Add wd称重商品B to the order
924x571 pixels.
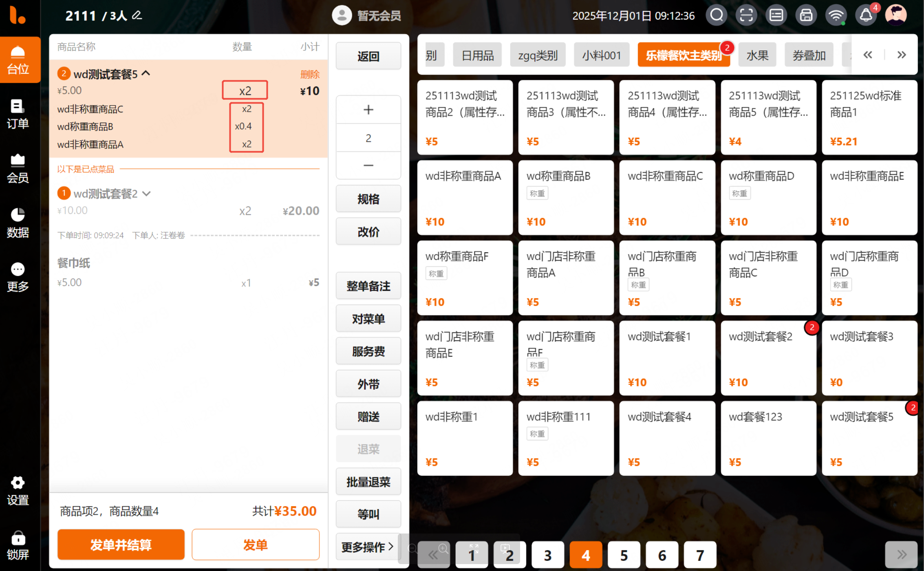pos(565,198)
